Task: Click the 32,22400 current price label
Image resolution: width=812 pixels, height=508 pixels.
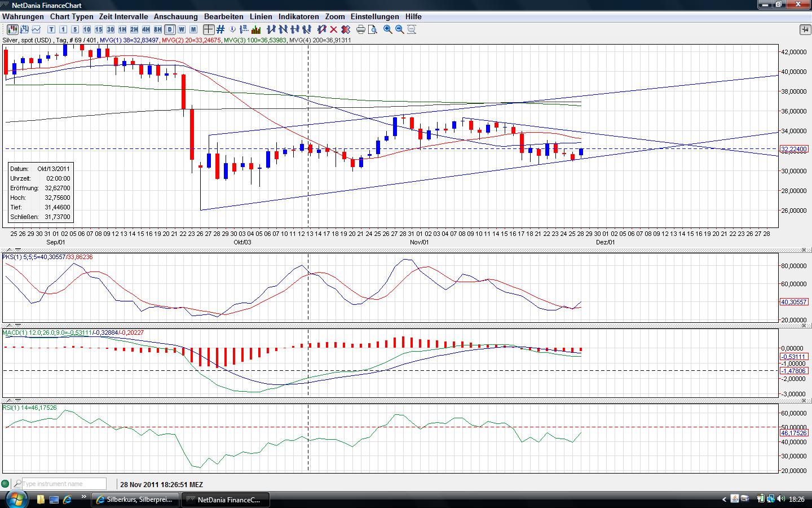Action: [x=794, y=149]
